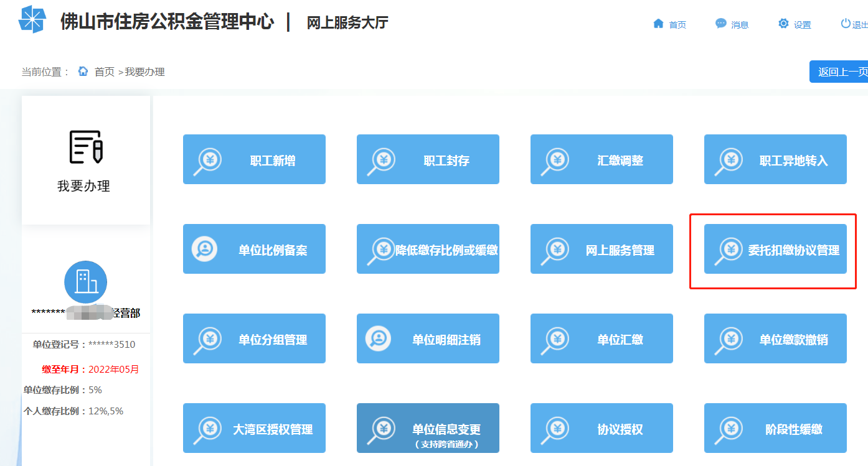Open the 职工封存 function
Viewport: 868px width, 466px height.
click(428, 159)
